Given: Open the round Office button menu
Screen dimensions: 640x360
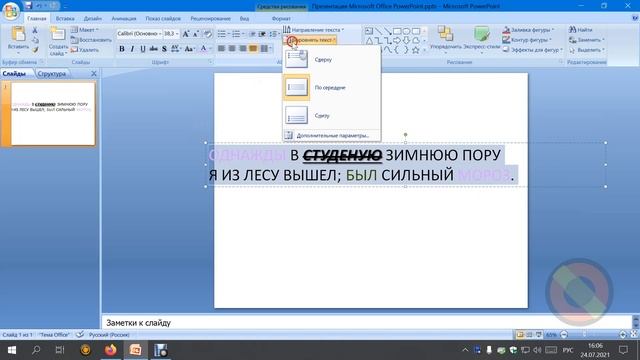Looking at the screenshot, I should [x=11, y=11].
